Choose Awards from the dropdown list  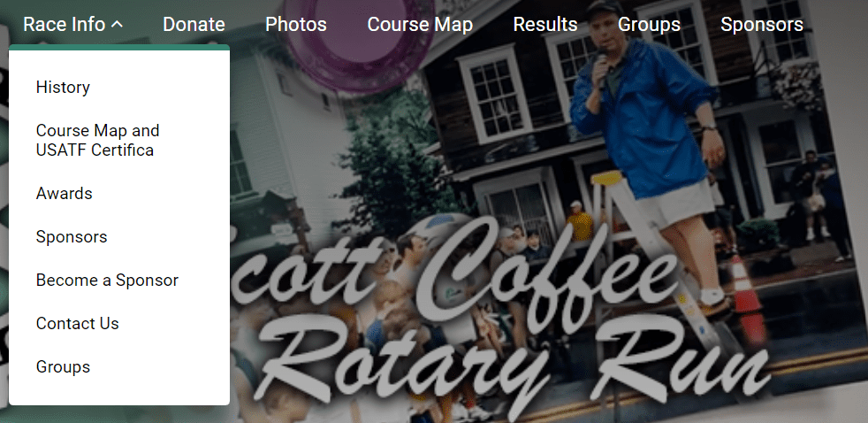tap(65, 194)
